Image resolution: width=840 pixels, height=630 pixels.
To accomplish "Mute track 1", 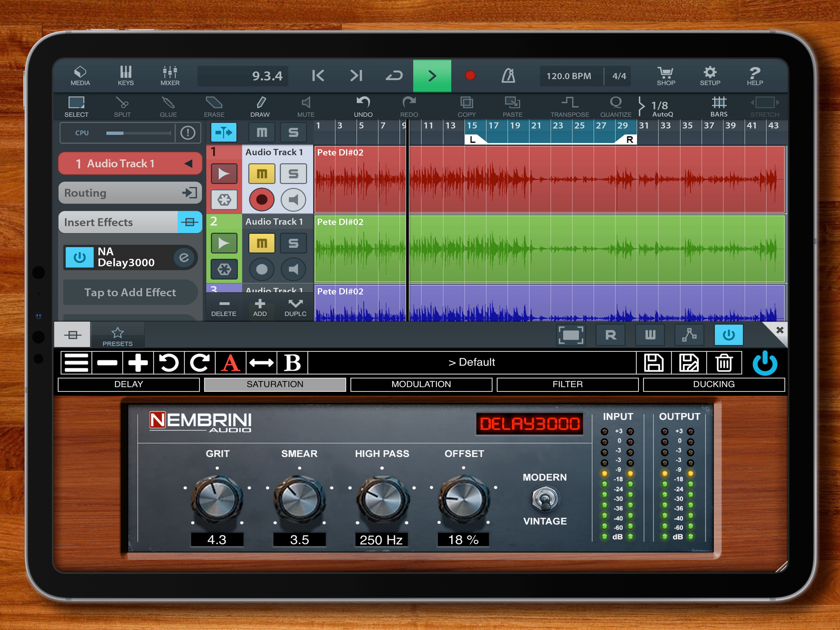I will coord(262,173).
